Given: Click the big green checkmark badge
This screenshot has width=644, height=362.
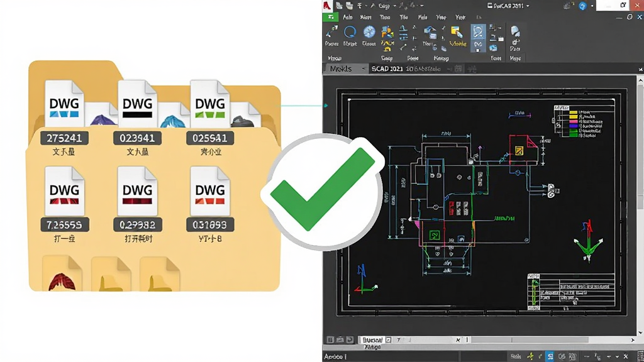Looking at the screenshot, I should click(x=324, y=191).
